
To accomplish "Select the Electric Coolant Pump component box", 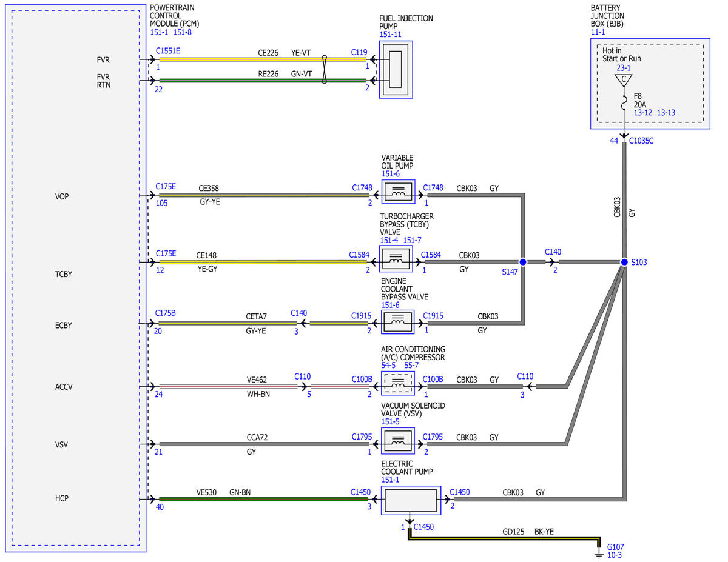I will coord(411,500).
